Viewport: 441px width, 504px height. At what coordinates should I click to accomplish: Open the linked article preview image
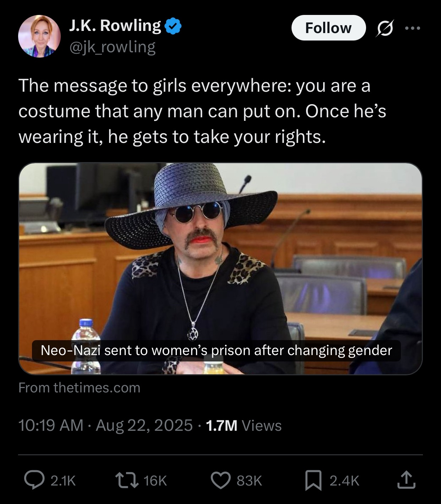pos(220,268)
